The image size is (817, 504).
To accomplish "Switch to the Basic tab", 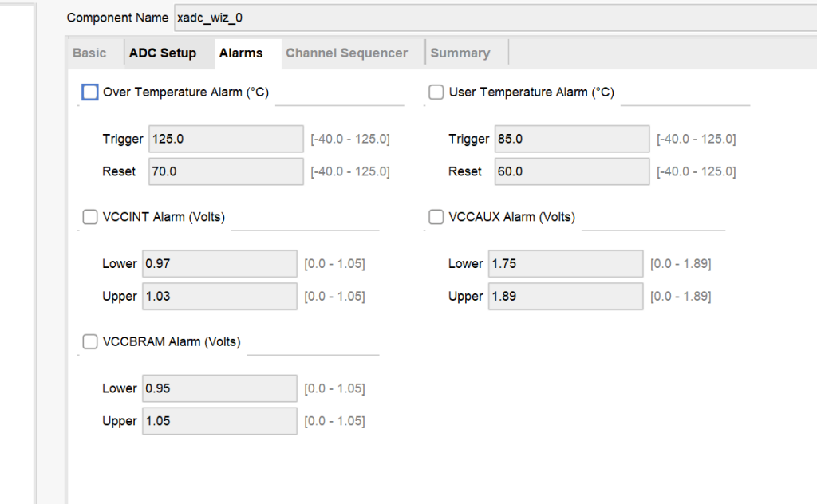I will pyautogui.click(x=89, y=53).
